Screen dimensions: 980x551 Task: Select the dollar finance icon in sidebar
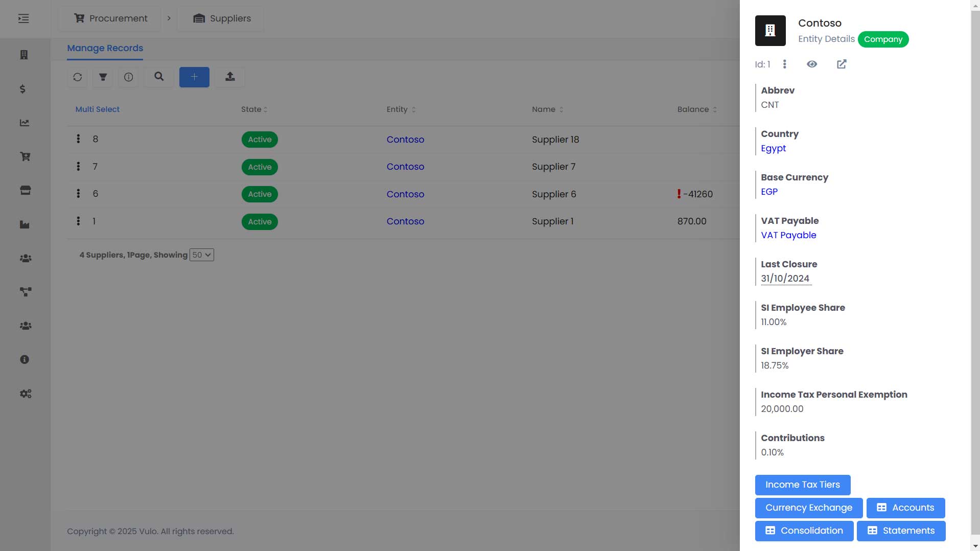tap(22, 89)
